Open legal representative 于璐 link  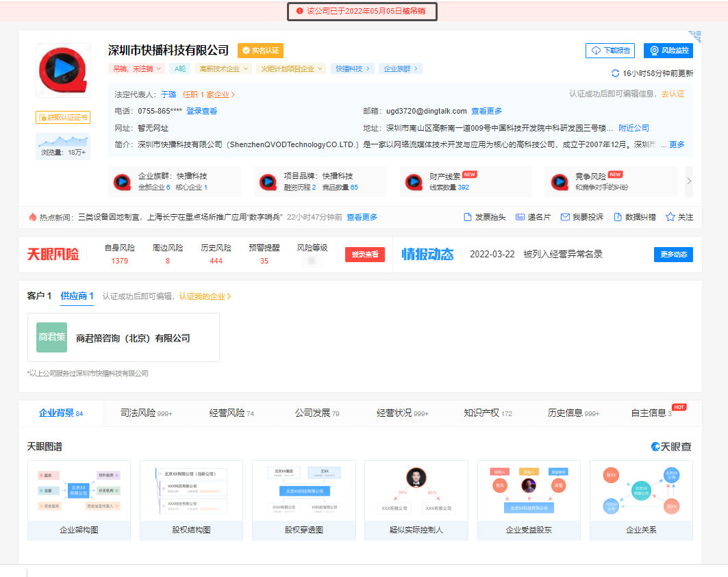pos(168,94)
